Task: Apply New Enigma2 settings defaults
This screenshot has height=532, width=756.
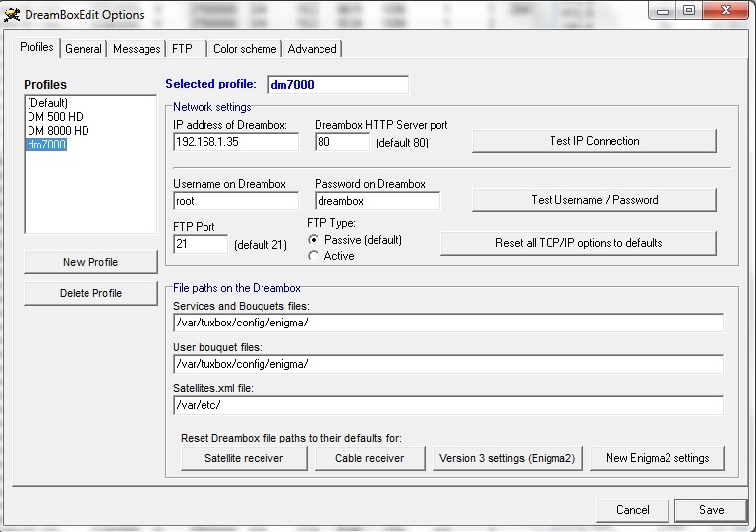Action: coord(657,458)
